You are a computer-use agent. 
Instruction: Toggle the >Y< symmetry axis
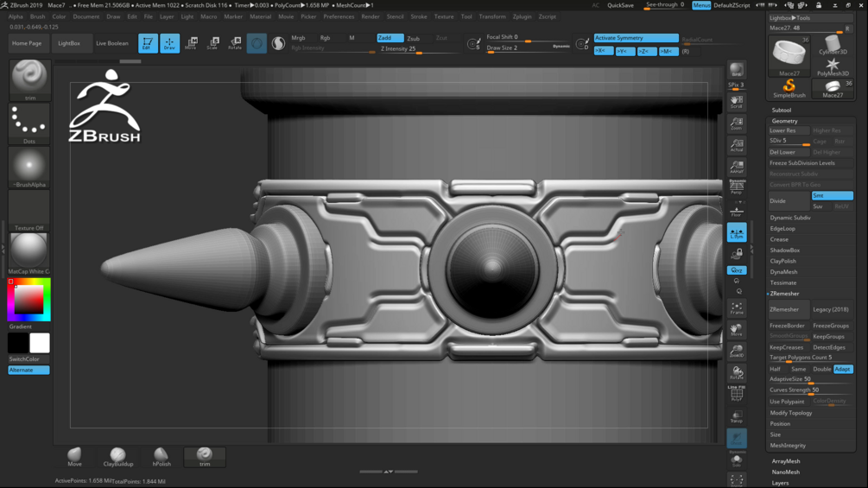[624, 51]
